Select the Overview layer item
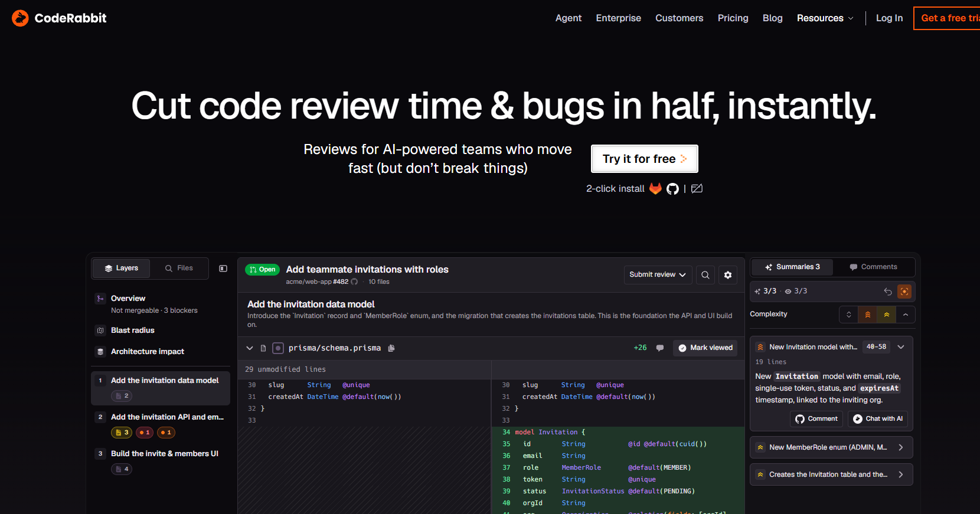This screenshot has height=514, width=980. (161, 304)
